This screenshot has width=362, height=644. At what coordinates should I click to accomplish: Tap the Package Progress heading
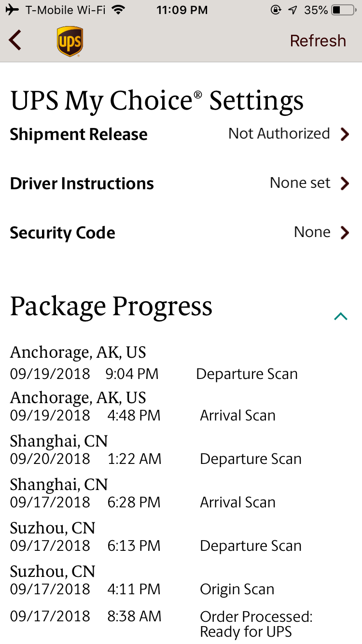tap(111, 306)
